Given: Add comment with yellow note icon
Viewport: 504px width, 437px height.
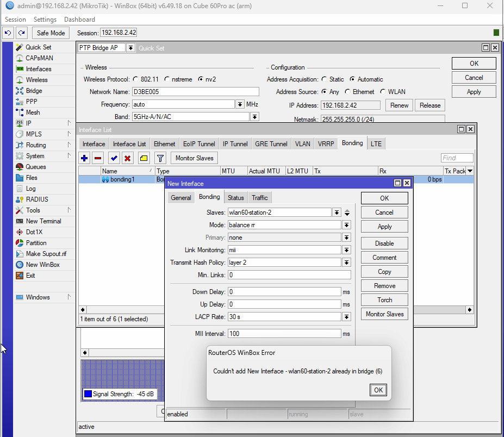Looking at the screenshot, I should click(x=144, y=158).
